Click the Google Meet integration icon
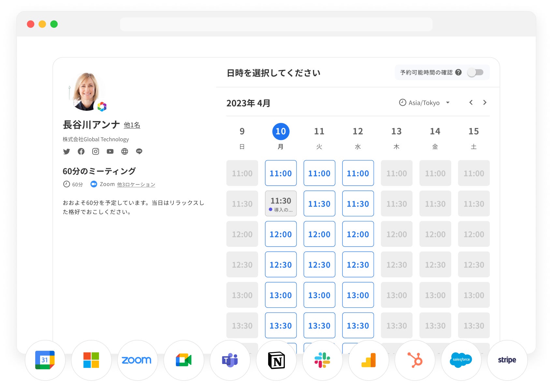 [x=184, y=360]
